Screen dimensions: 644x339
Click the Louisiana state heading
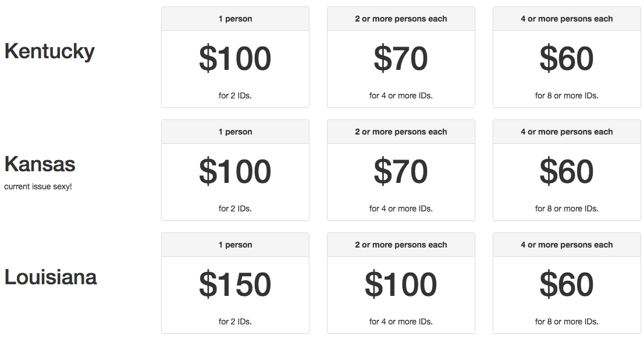pyautogui.click(x=51, y=277)
